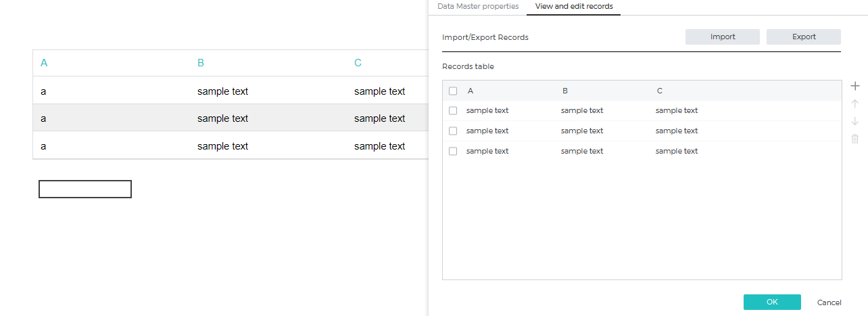Click the Import button
Viewport: 868px width, 316px height.
click(x=723, y=37)
